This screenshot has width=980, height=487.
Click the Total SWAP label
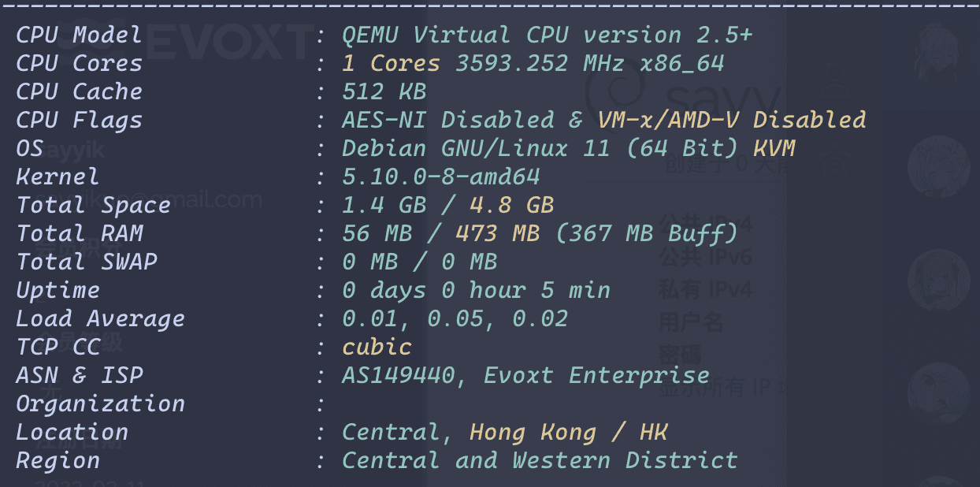[x=86, y=262]
